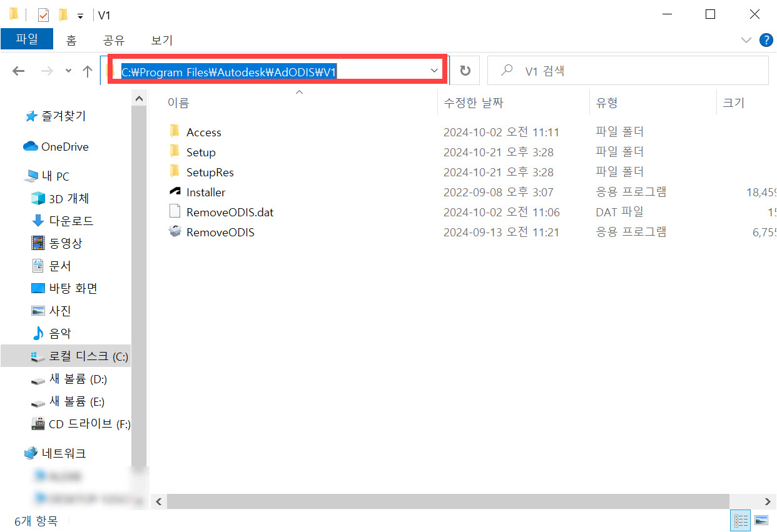Select the Setup folder name
This screenshot has height=532, width=777.
click(201, 152)
